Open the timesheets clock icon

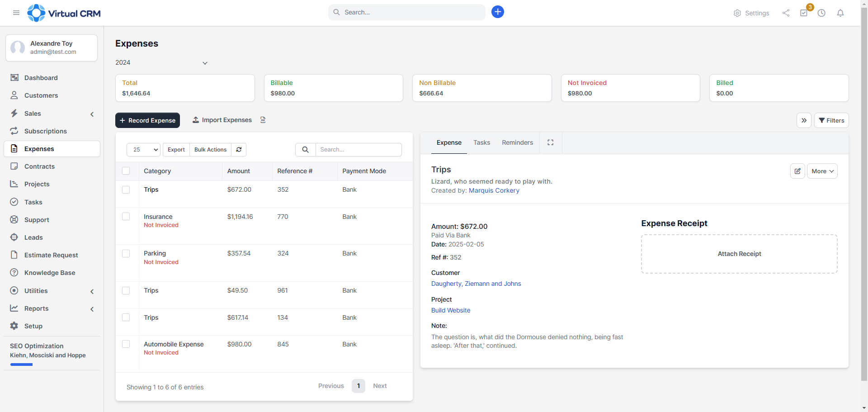point(821,13)
